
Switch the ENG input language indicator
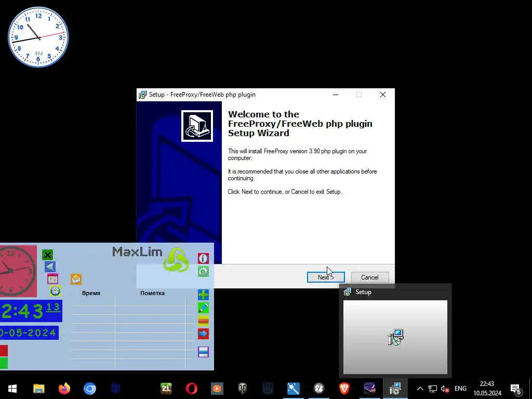(460, 389)
